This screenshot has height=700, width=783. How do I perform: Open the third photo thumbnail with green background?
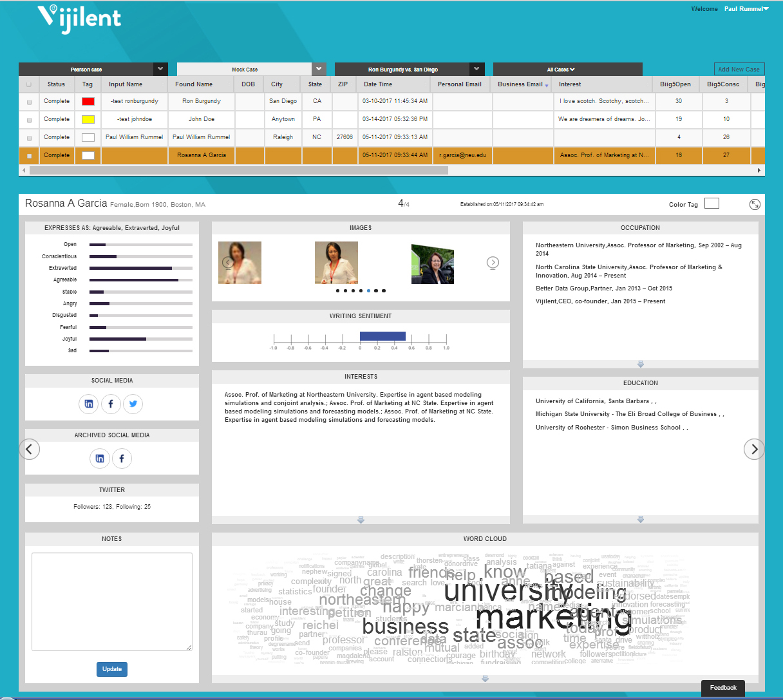click(433, 264)
